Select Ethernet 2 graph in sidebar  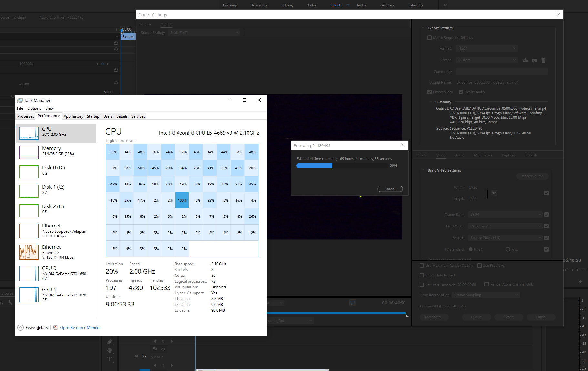(29, 252)
